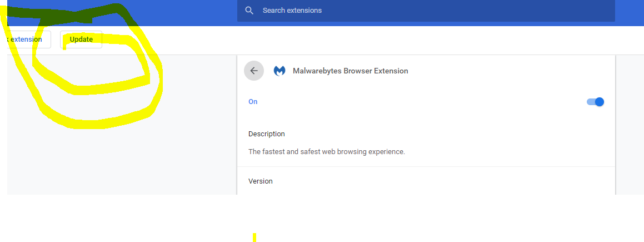Click the partially visible extension button
644x242 pixels.
(28, 39)
